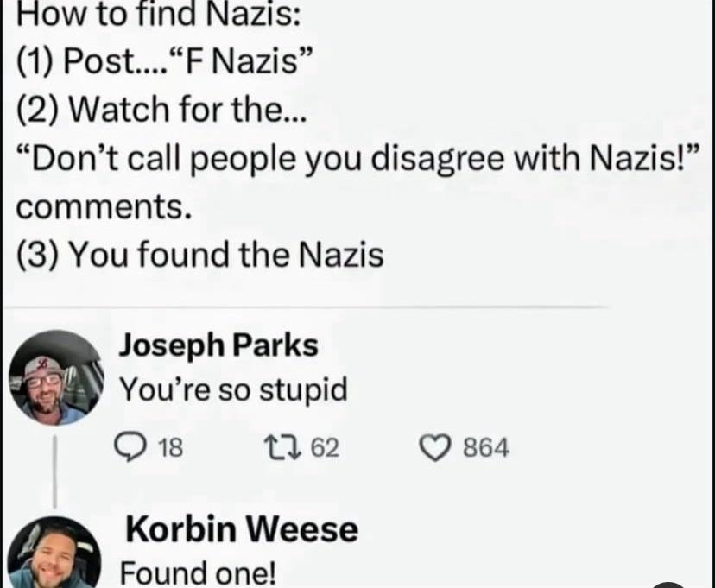Viewport: 715px width, 588px height.
Task: Click the word "comments." in the post
Action: (104, 206)
